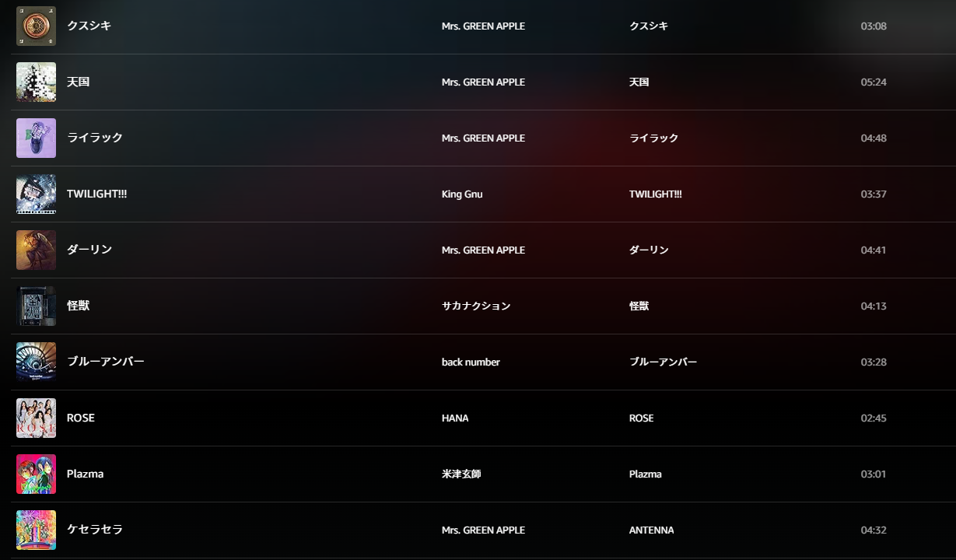
Task: Visit the 怪獣 album link
Action: (639, 306)
